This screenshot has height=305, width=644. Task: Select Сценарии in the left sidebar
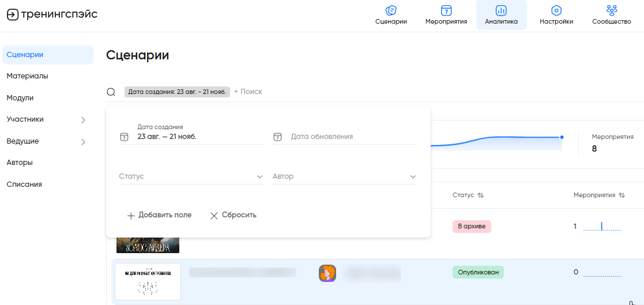point(48,55)
